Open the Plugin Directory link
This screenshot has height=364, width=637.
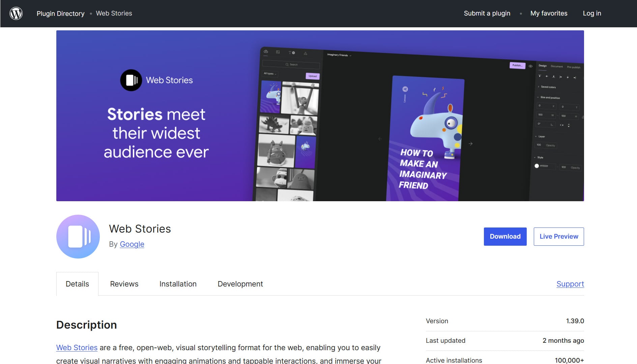(x=61, y=13)
